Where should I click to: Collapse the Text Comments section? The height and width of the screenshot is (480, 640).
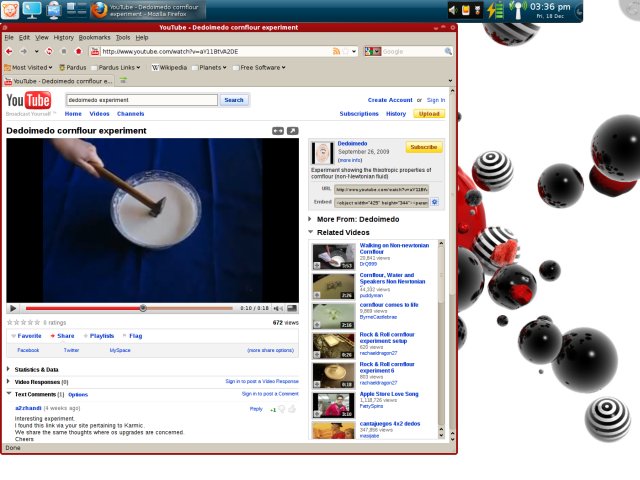pos(9,394)
